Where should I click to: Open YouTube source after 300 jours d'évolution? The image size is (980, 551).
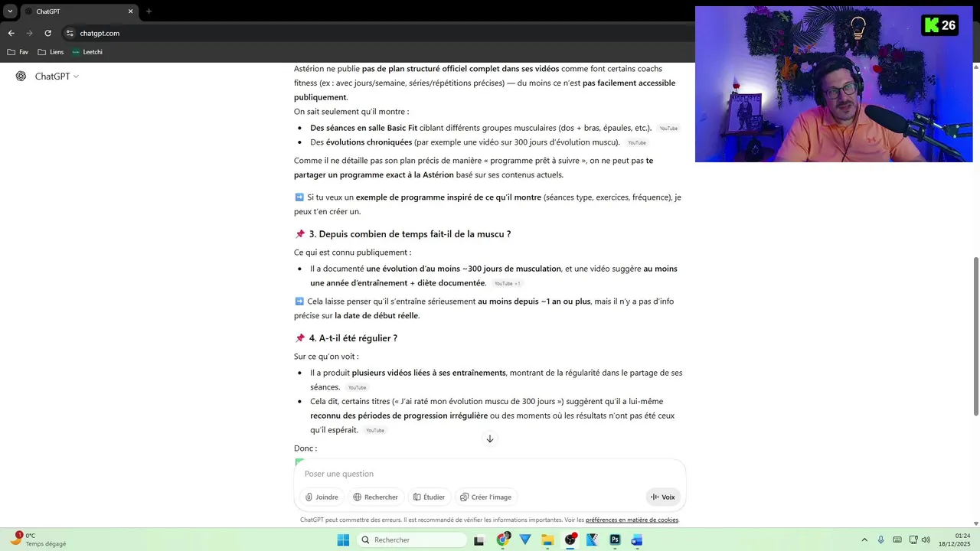[x=636, y=143]
